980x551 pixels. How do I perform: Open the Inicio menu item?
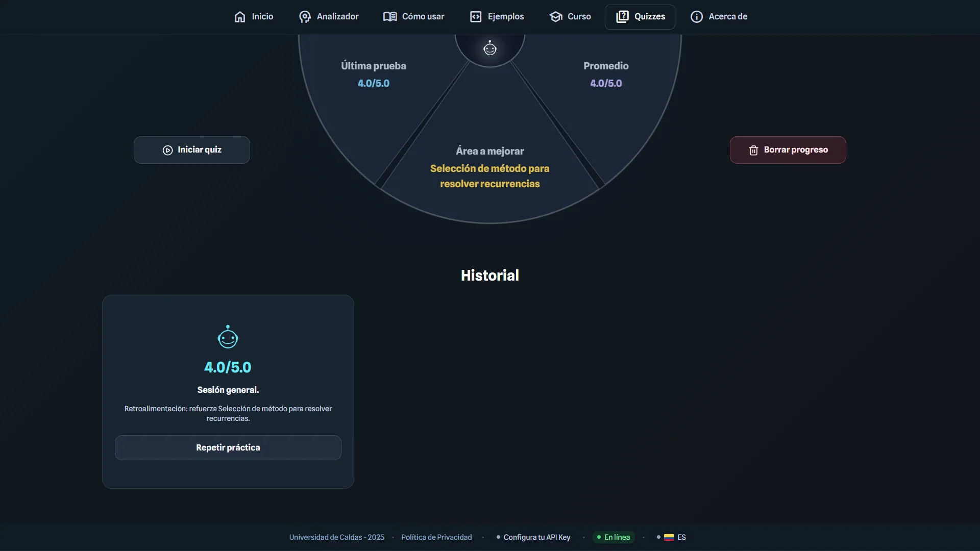click(254, 17)
